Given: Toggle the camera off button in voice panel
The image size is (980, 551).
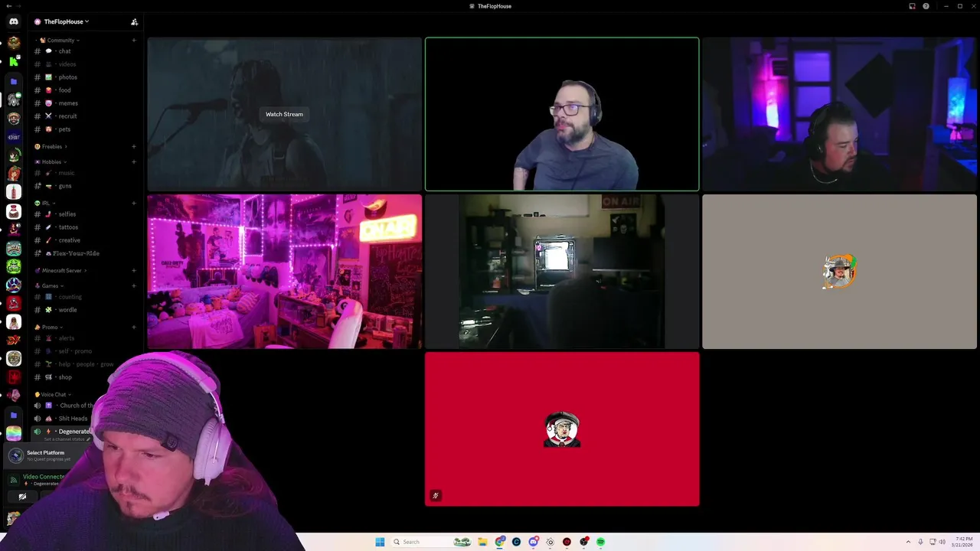Looking at the screenshot, I should tap(22, 497).
